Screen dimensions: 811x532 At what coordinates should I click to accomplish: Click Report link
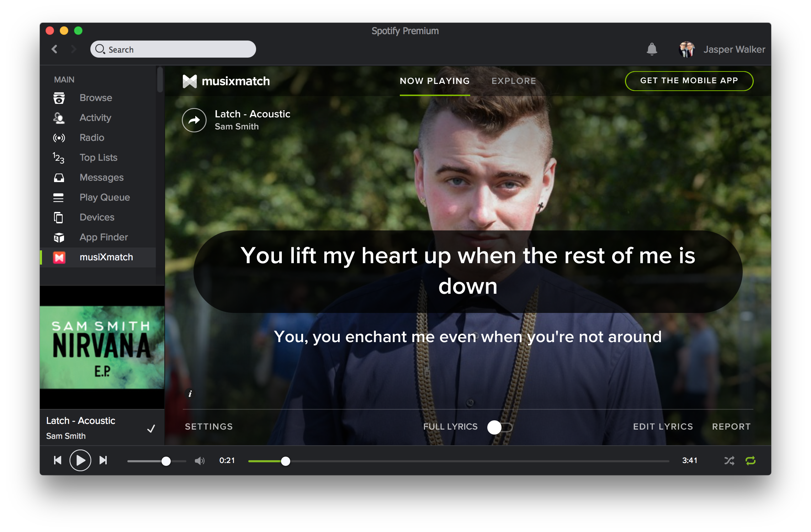(731, 426)
